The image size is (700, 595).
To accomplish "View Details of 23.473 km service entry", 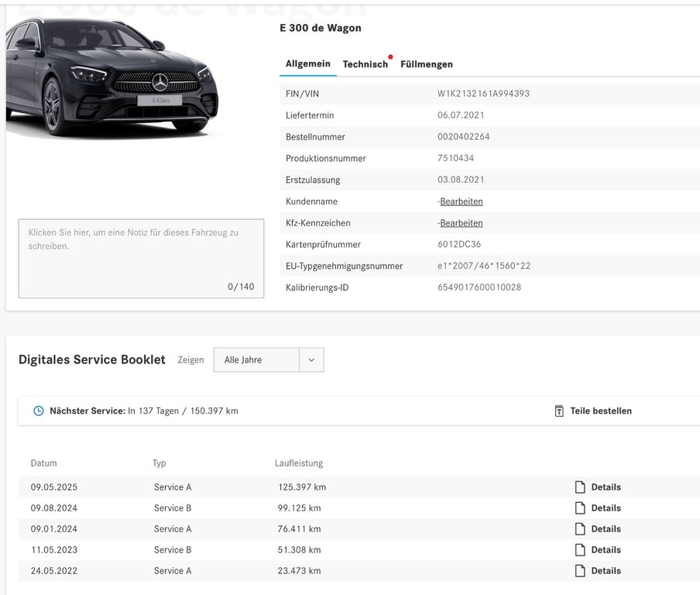I will (606, 571).
